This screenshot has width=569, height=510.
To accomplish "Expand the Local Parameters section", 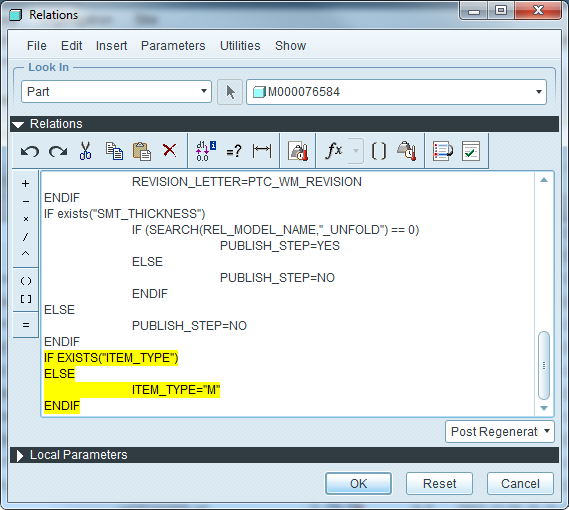I will (x=19, y=456).
